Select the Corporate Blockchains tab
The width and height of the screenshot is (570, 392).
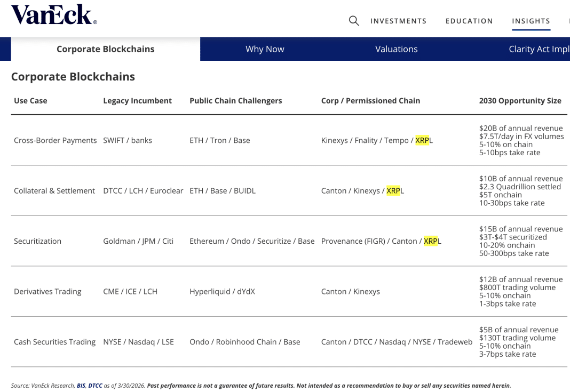pos(106,49)
